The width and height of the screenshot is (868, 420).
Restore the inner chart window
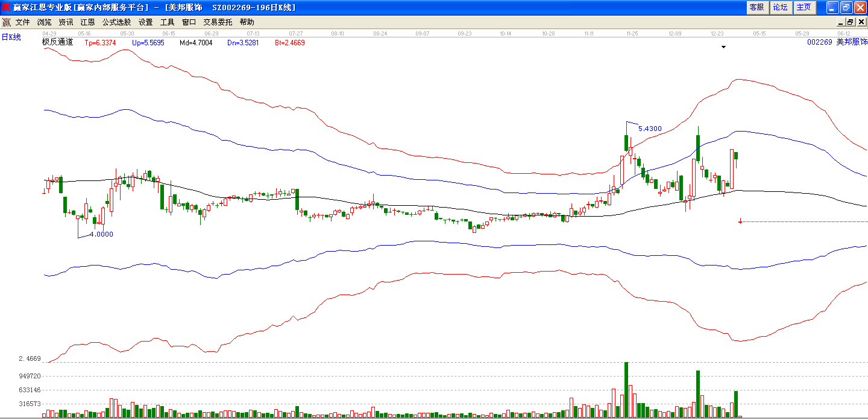[x=850, y=22]
